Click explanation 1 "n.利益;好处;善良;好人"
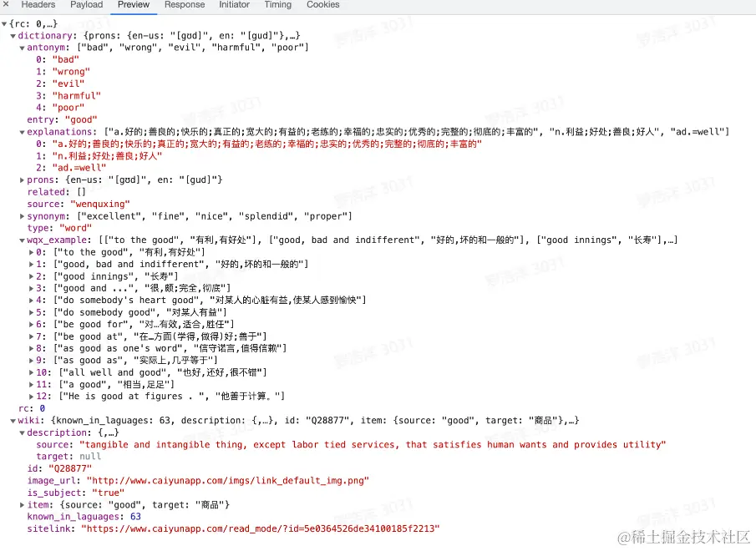The image size is (756, 551). [107, 156]
